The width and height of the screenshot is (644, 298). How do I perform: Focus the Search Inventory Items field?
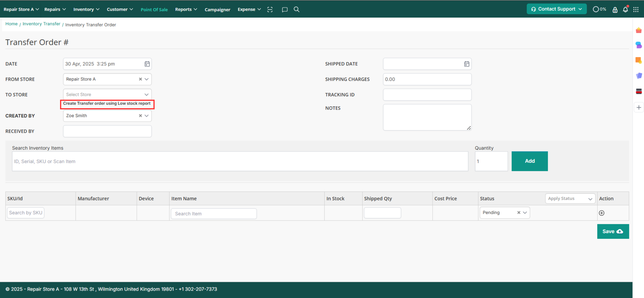coord(240,161)
